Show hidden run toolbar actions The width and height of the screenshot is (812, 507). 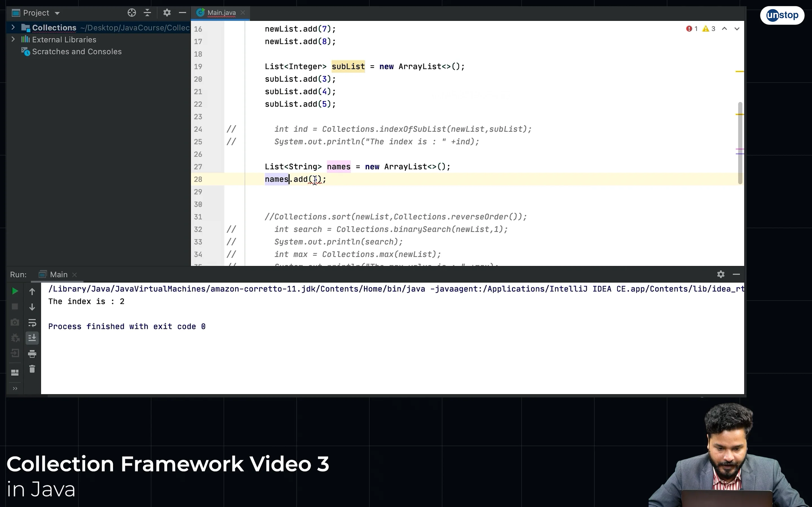point(15,388)
